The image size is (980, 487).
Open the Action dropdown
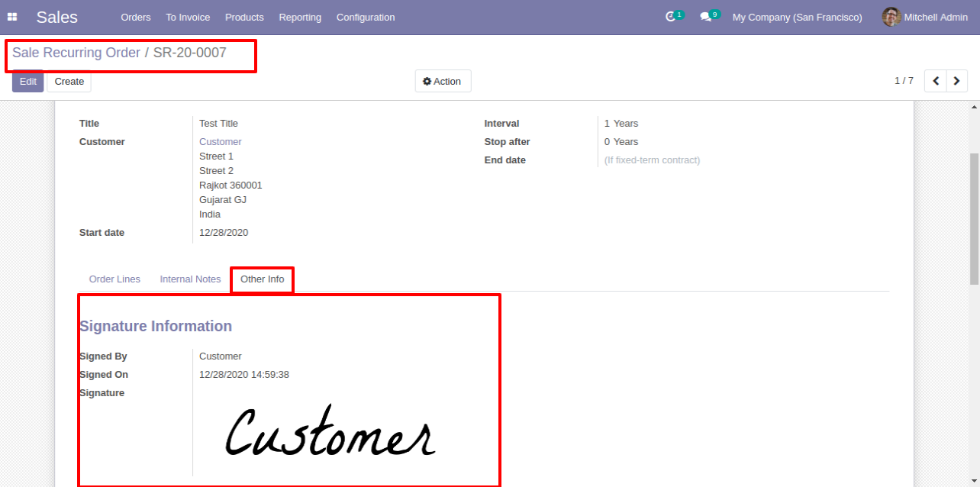pos(443,81)
